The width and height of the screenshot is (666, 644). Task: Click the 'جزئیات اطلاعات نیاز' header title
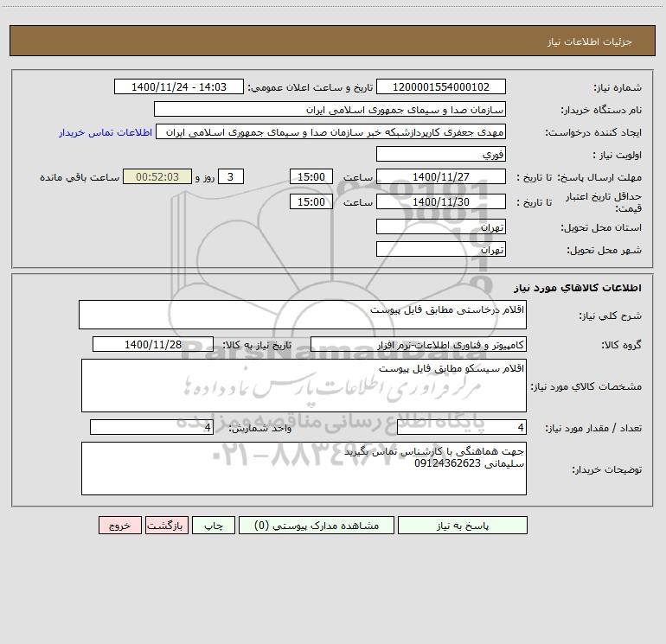[x=590, y=41]
